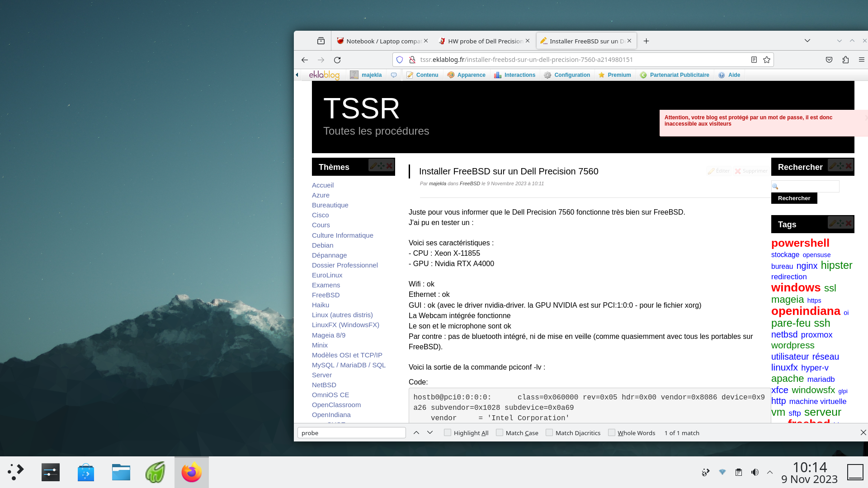Image resolution: width=868 pixels, height=488 pixels.
Task: Click the openindiana tag
Action: tap(806, 311)
